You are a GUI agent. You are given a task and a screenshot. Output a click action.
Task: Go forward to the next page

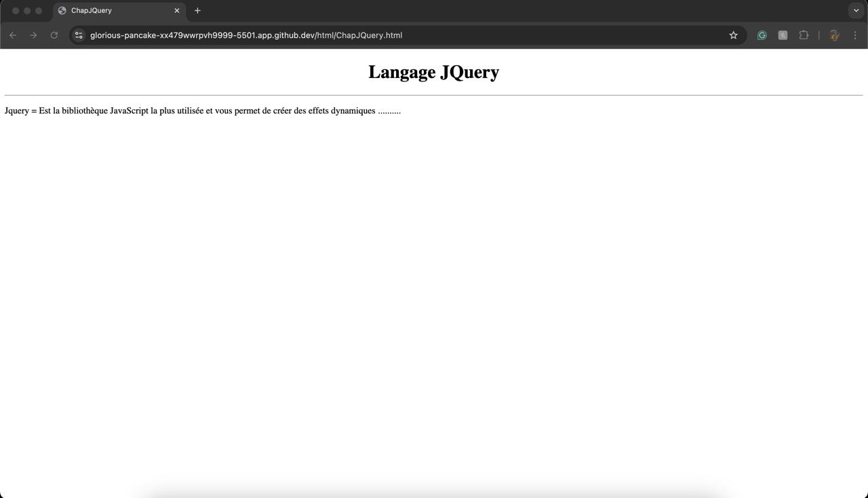click(x=33, y=35)
